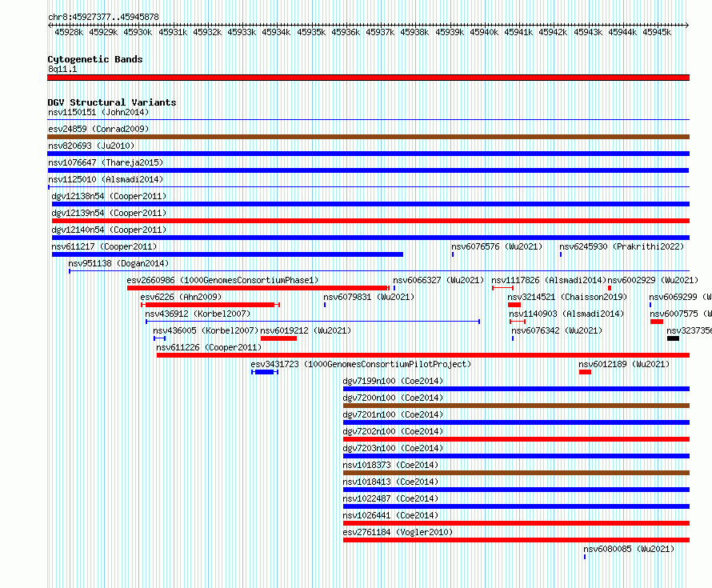
Task: Click the nsv436005 (Korbel2007) label
Action: (206, 330)
